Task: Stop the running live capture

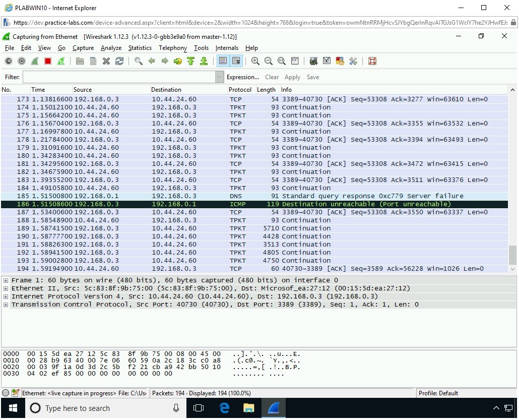Action: [48, 61]
